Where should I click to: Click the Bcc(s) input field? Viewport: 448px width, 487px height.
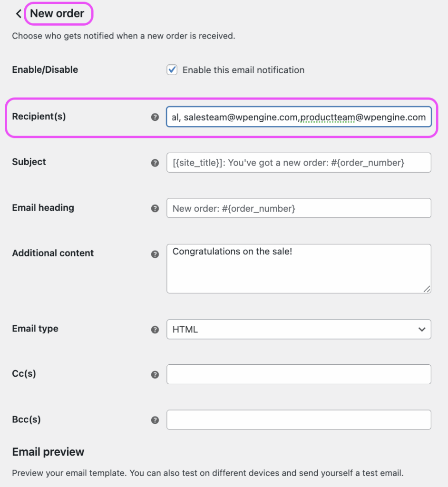click(299, 420)
